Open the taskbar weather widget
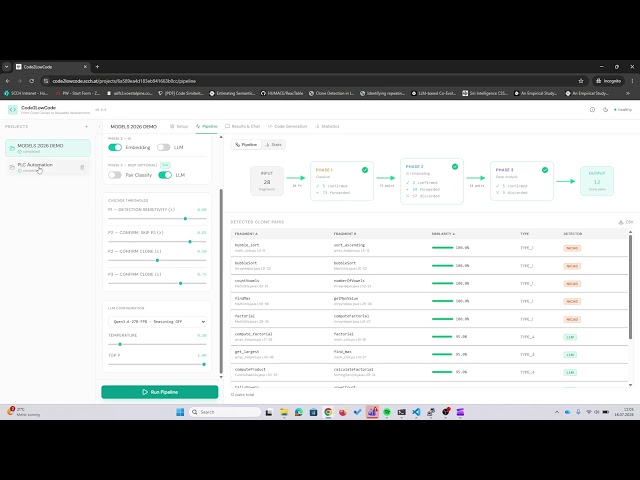The height and width of the screenshot is (480, 640). 24,412
